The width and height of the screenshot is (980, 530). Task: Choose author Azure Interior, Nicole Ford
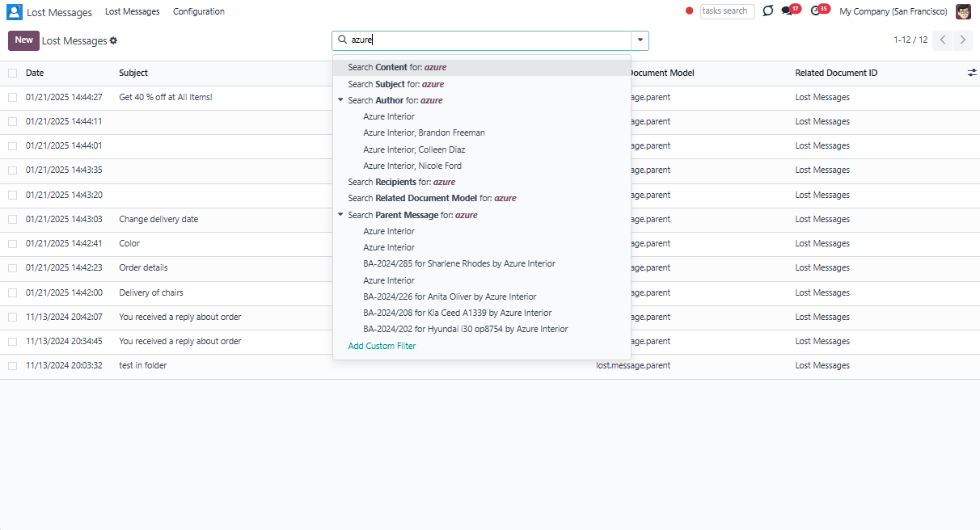pos(412,166)
